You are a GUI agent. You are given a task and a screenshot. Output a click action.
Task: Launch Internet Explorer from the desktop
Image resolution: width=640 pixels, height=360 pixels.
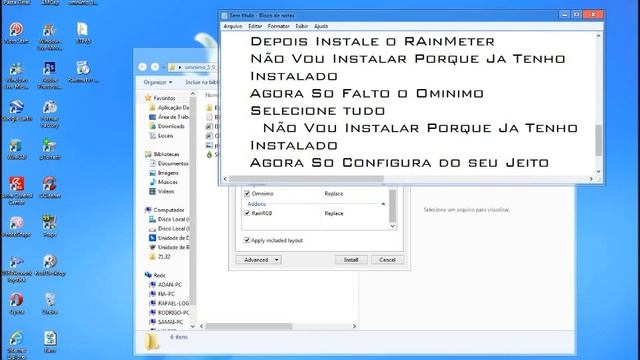16,345
